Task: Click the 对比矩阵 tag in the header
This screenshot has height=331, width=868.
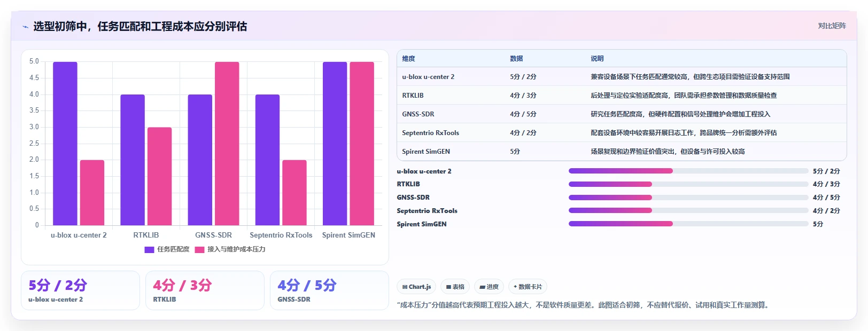Action: tap(832, 26)
